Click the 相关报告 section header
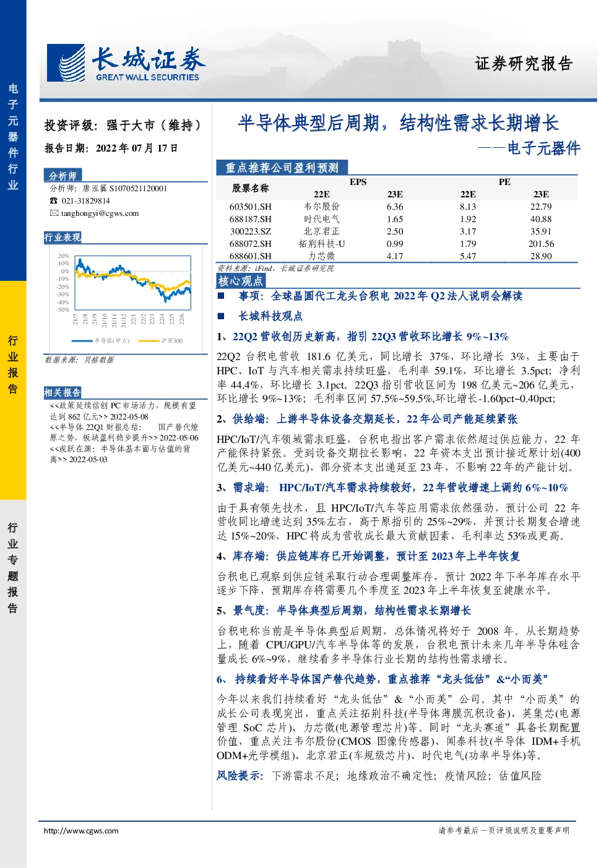The image size is (614, 868). point(63,392)
